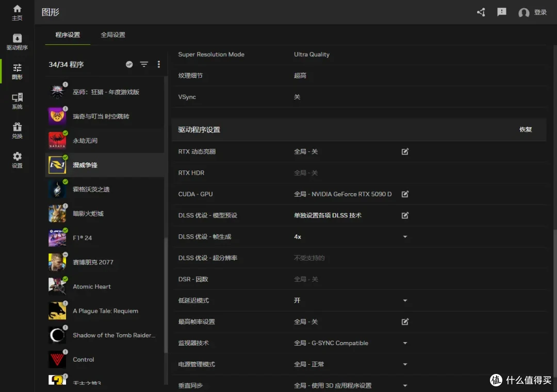Select A Plague Tale: Requiem in list

[x=105, y=311]
